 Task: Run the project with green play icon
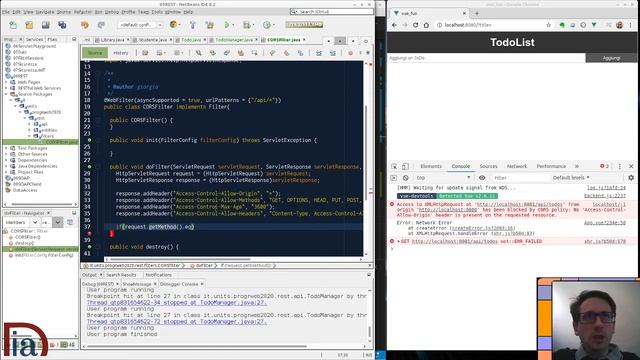(x=227, y=25)
